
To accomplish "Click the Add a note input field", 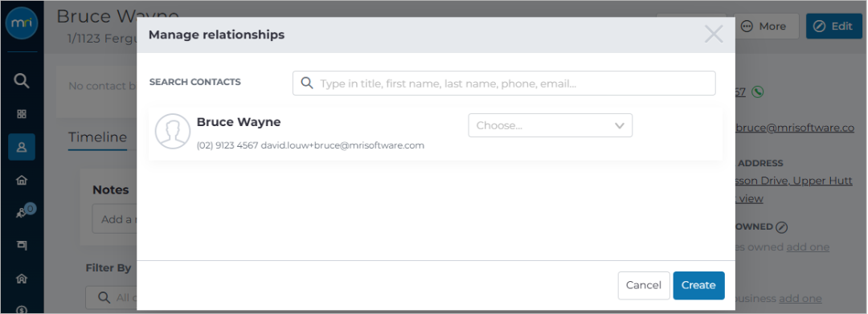I will pos(115,219).
